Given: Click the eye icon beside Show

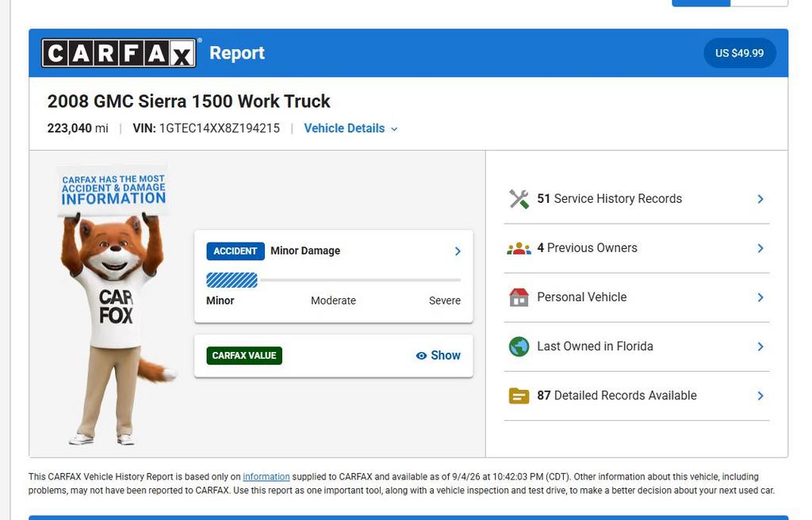Looking at the screenshot, I should tap(421, 356).
